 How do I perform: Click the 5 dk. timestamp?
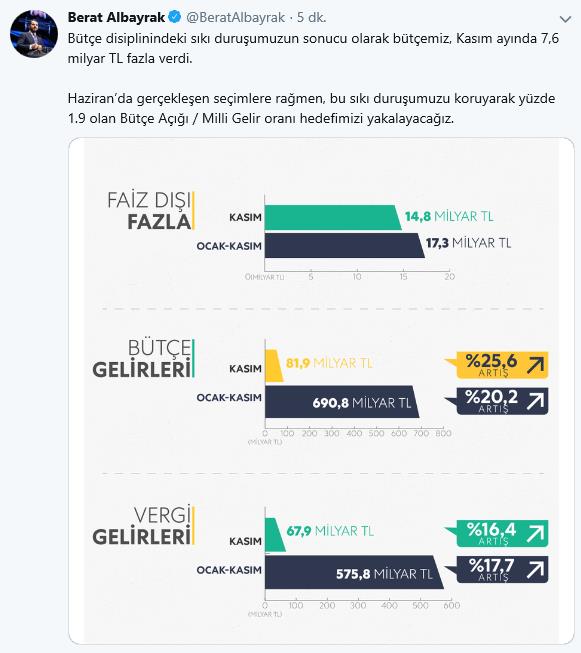click(312, 17)
